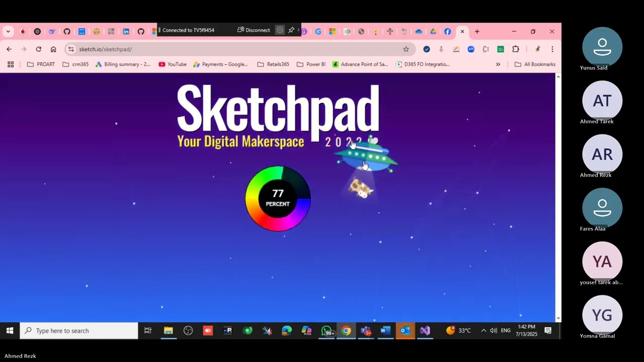Close the active Sketchpad tab
Image resolution: width=644 pixels, height=362 pixels.
click(x=462, y=32)
